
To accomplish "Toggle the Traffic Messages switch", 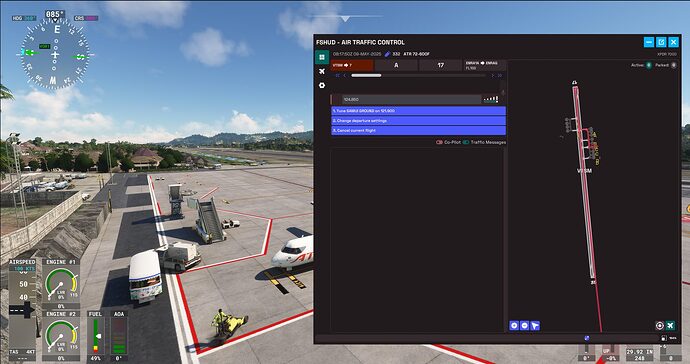I will point(466,142).
